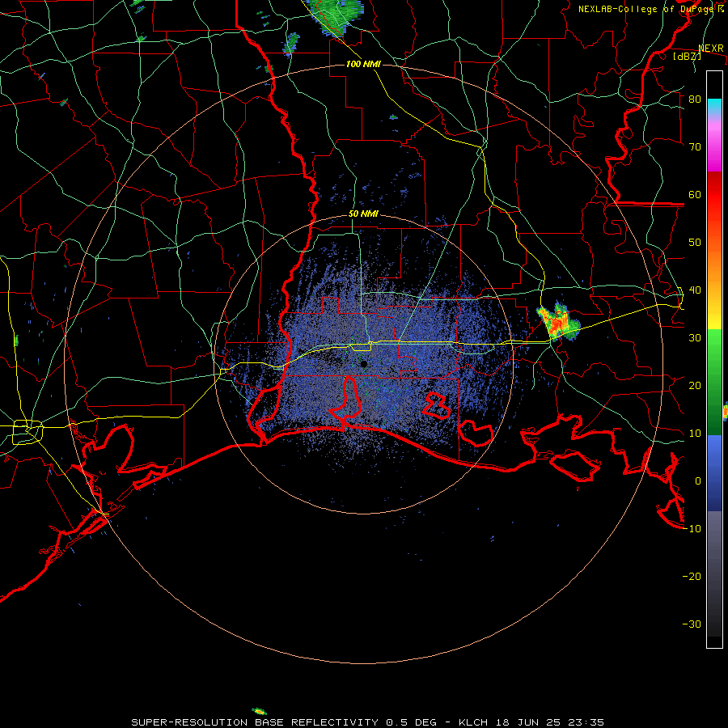Viewport: 728px width, 728px height.
Task: Click the 70 value on the dBZ scale
Action: click(x=695, y=146)
